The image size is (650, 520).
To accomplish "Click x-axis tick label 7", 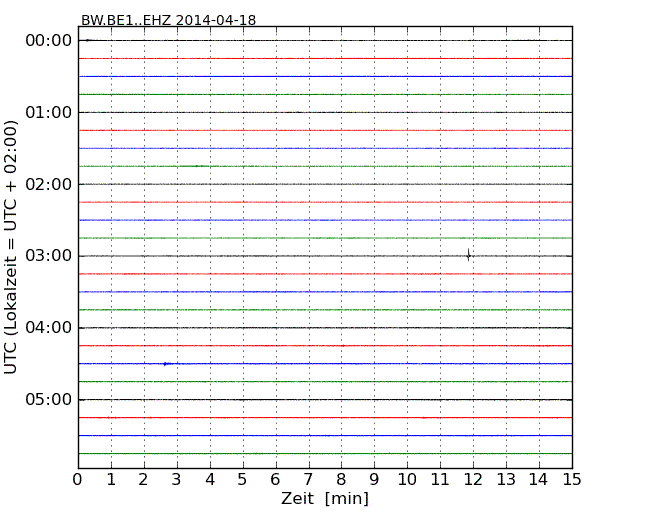I will (x=308, y=479).
